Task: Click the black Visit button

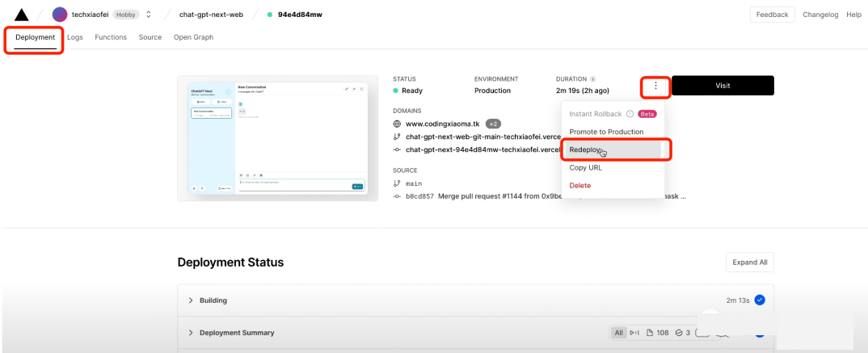Action: pos(723,86)
